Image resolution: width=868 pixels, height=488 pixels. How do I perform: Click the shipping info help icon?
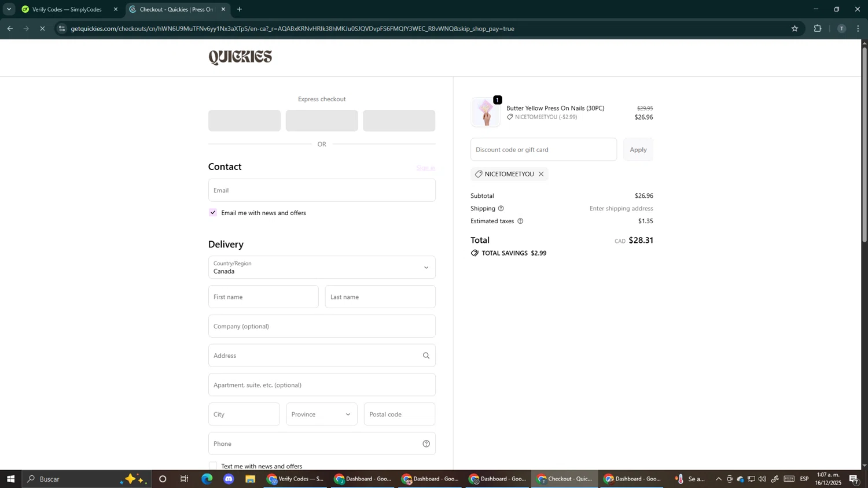coord(501,208)
